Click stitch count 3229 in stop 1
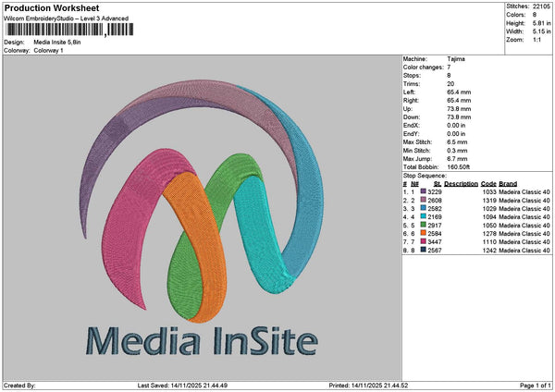The image size is (555, 392). tap(435, 191)
